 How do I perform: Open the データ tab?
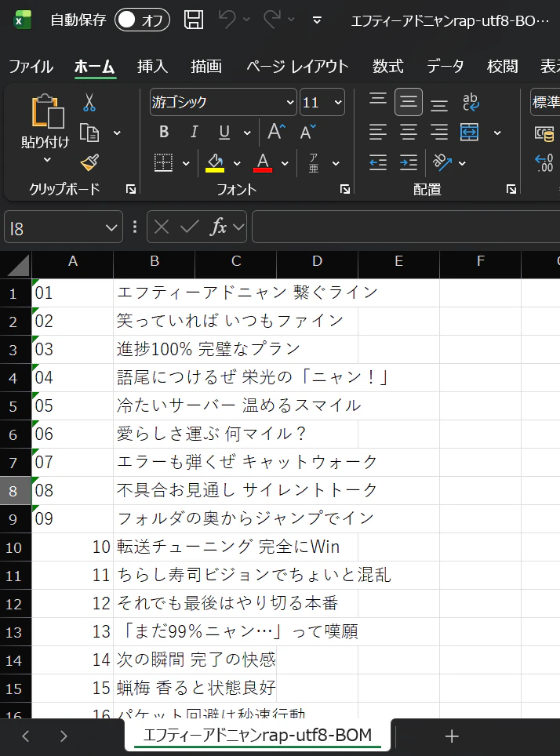[x=445, y=66]
